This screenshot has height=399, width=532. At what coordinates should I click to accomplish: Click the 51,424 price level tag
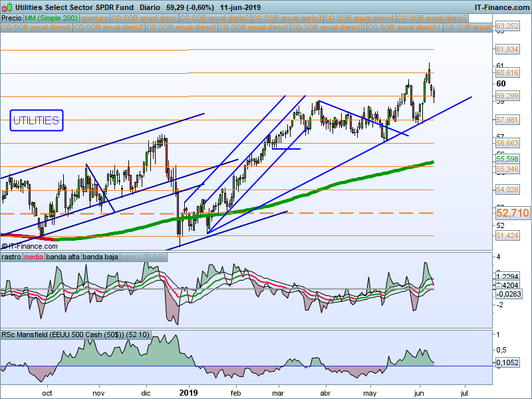click(x=507, y=235)
